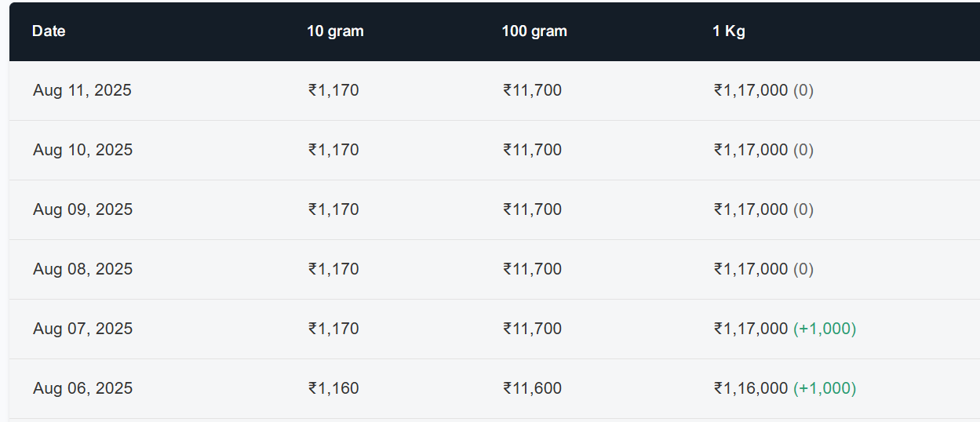The image size is (980, 422).
Task: Click the green +1,000 change on Aug 06
Action: click(825, 388)
